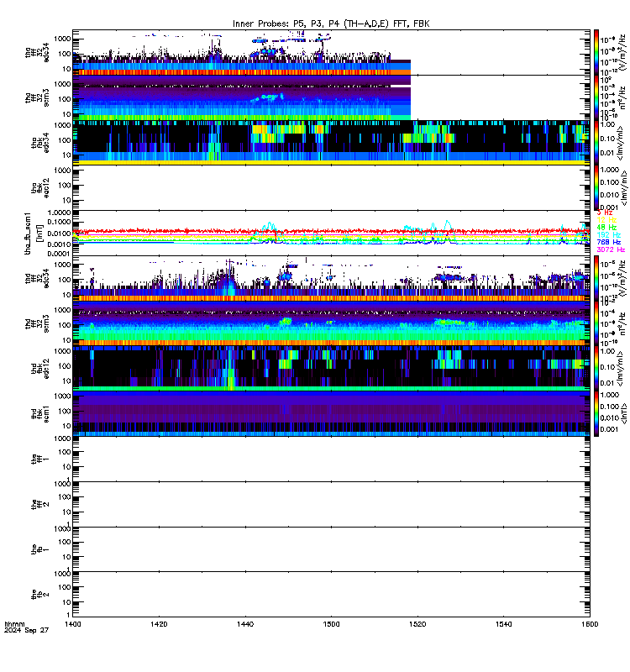Click inside the empty tha fbk edc12 panel
Image resolution: width=630 pixels, height=672 pixels.
331,187
